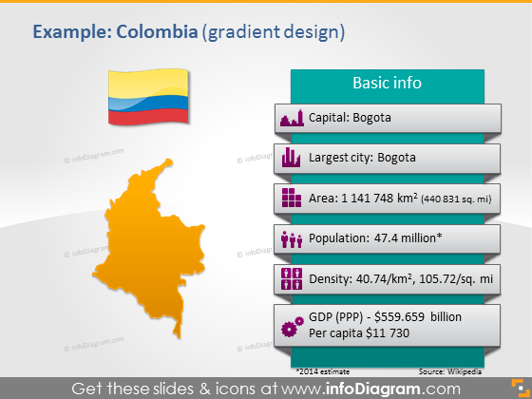
Task: Click the Basic info header
Action: tap(388, 84)
